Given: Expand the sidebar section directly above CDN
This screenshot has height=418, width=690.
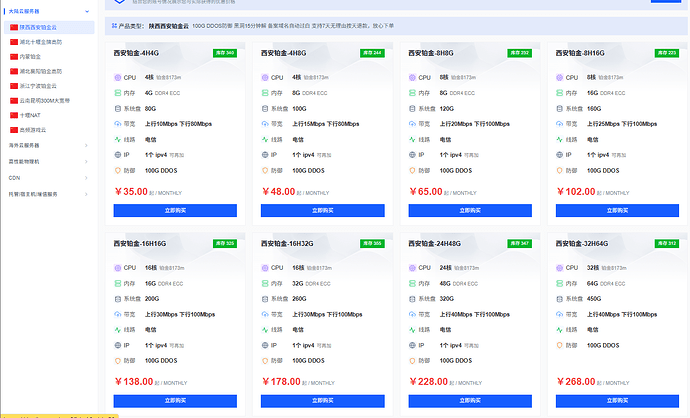Looking at the screenshot, I should point(86,161).
